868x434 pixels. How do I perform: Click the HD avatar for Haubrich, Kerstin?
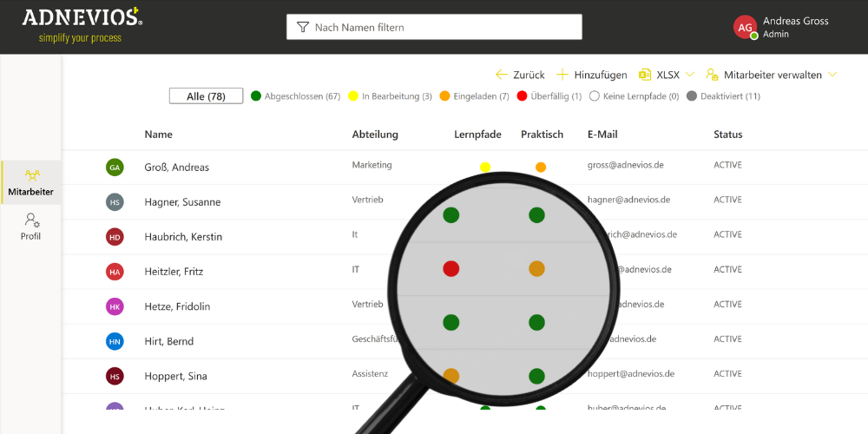coord(115,237)
